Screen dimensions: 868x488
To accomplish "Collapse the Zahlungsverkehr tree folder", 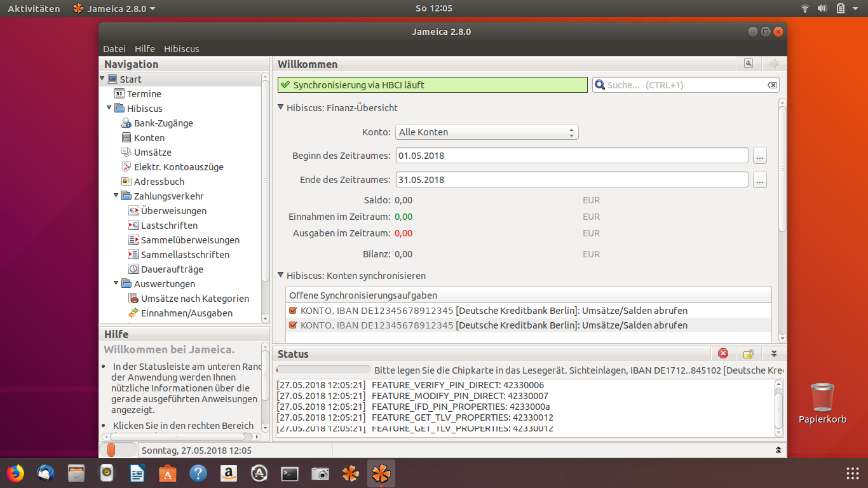I will [x=116, y=196].
